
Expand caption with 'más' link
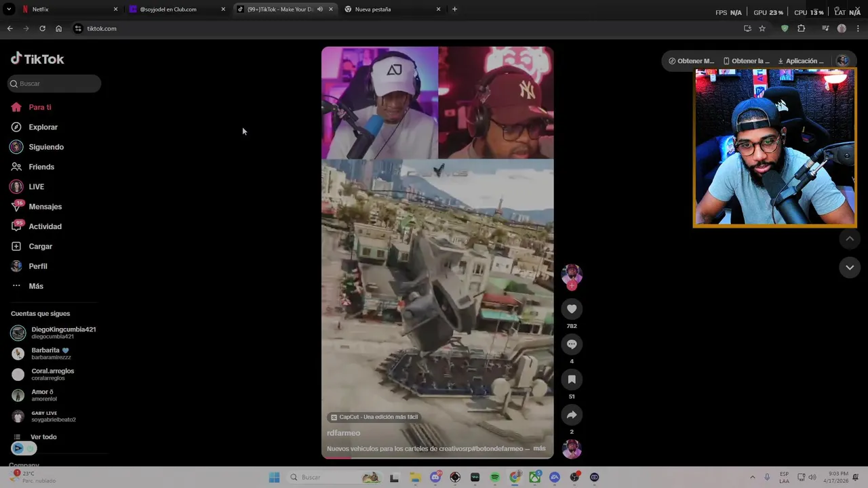(539, 449)
